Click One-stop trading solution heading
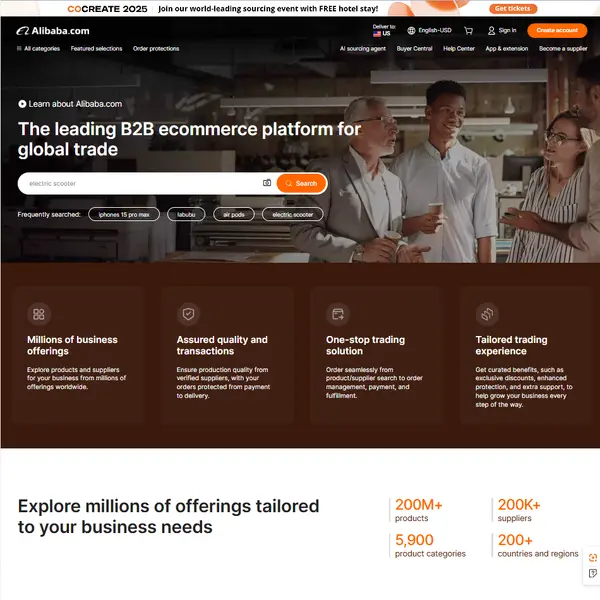 click(365, 346)
